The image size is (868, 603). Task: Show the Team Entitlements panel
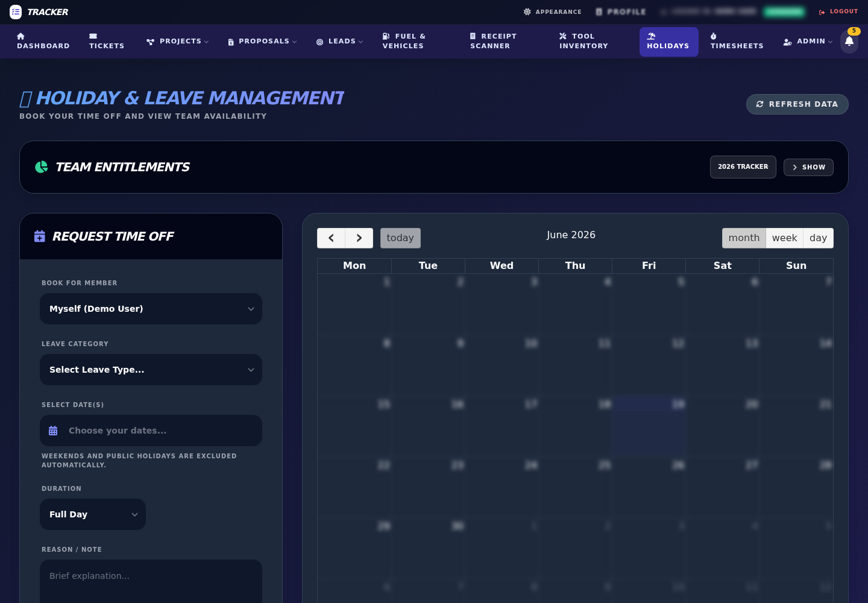click(x=808, y=167)
